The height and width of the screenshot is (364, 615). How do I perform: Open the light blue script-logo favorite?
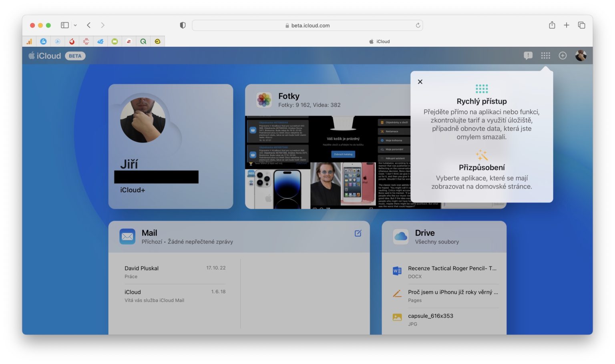[x=58, y=41]
